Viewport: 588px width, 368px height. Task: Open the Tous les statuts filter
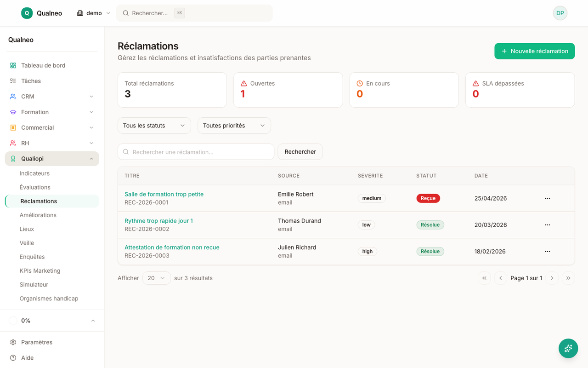154,126
